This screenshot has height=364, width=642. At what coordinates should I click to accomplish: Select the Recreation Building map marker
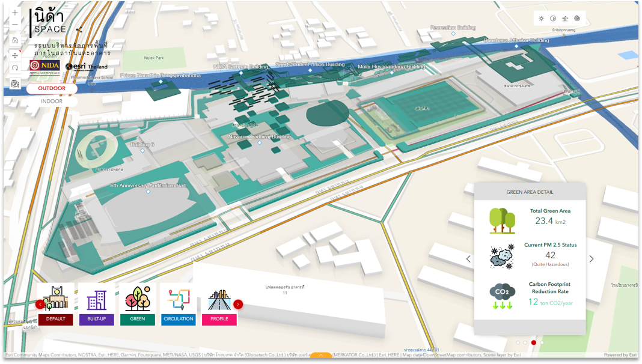pyautogui.click(x=453, y=34)
